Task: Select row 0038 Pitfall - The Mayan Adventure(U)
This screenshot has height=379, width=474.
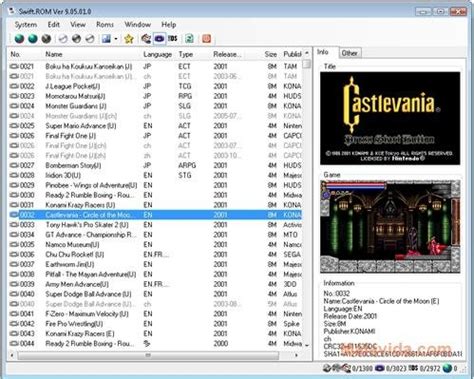Action: [155, 274]
